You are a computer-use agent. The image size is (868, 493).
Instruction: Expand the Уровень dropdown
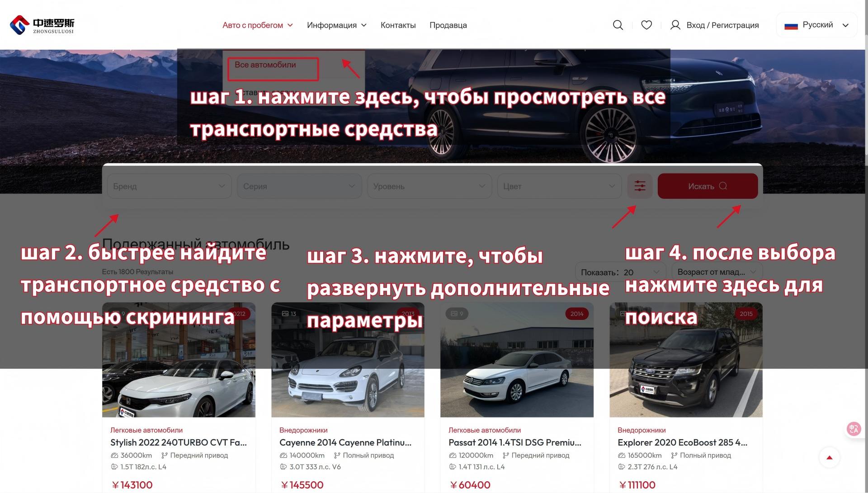[429, 186]
